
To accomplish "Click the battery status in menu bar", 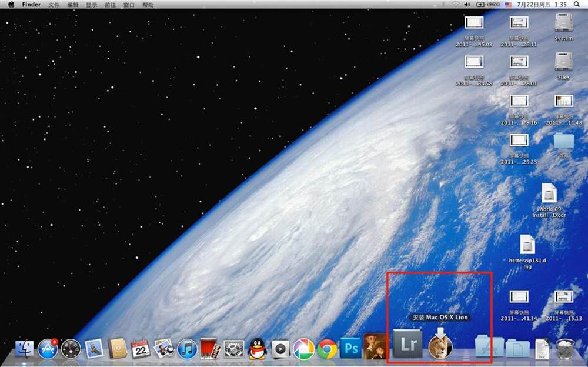I will click(x=487, y=5).
